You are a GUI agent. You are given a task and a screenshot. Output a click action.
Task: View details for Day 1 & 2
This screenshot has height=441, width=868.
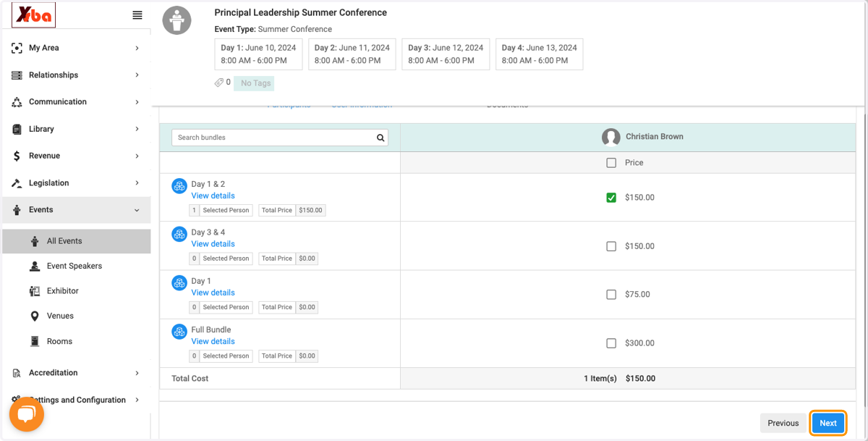click(x=213, y=196)
